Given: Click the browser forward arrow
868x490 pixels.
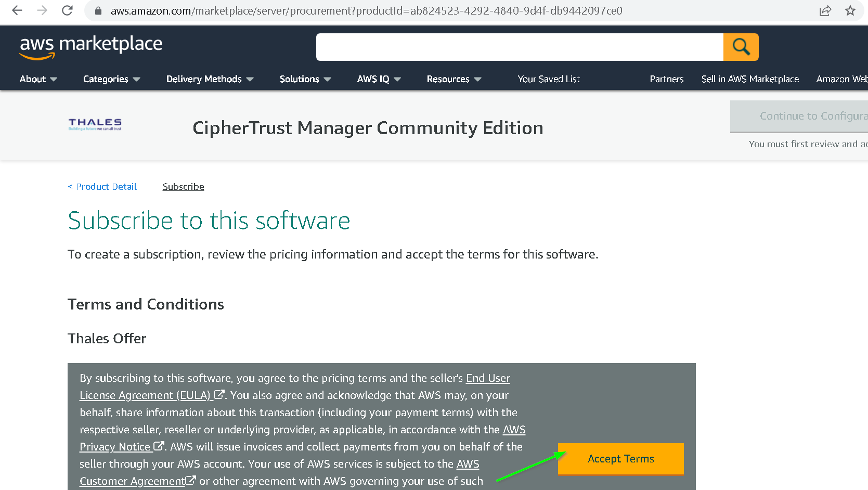Looking at the screenshot, I should click(x=42, y=10).
